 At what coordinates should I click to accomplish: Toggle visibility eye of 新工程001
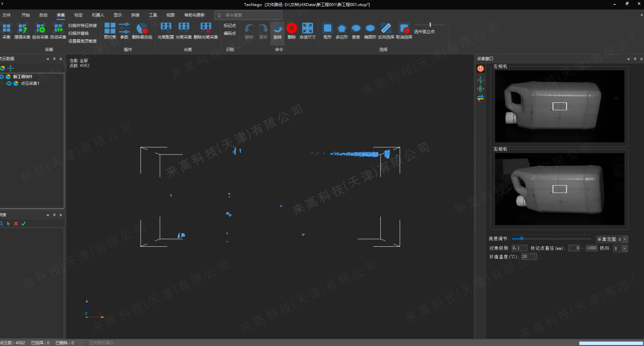pyautogui.click(x=2, y=77)
